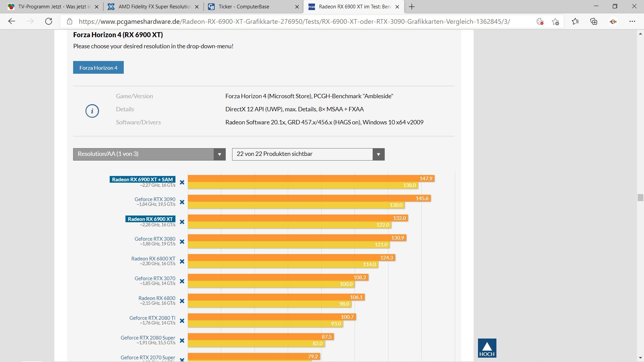Click the info circle icon
Screen dimensions: 644x362
point(92,111)
